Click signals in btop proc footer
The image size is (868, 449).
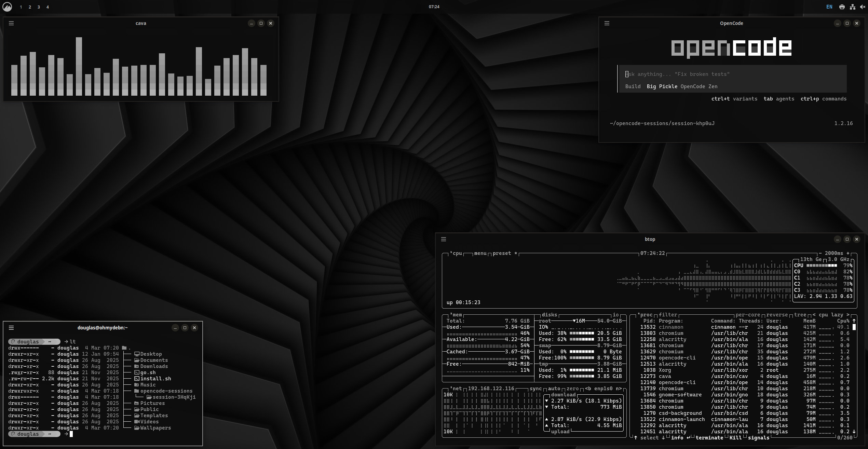[x=758, y=438]
